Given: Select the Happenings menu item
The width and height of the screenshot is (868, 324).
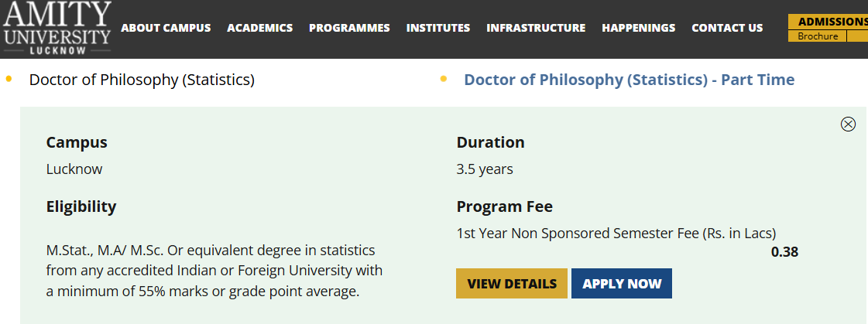Looking at the screenshot, I should point(638,28).
